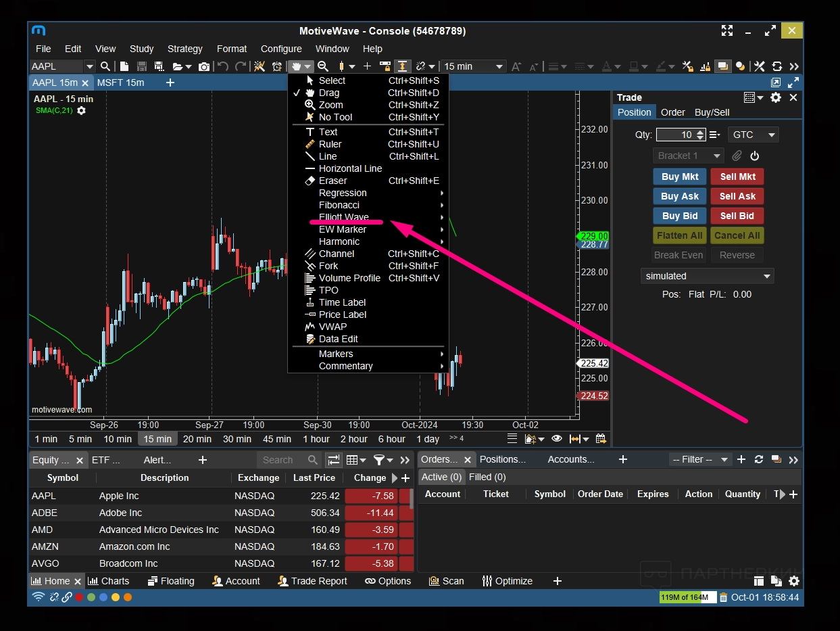Switch to the Order tab in Trade panel

pyautogui.click(x=672, y=112)
